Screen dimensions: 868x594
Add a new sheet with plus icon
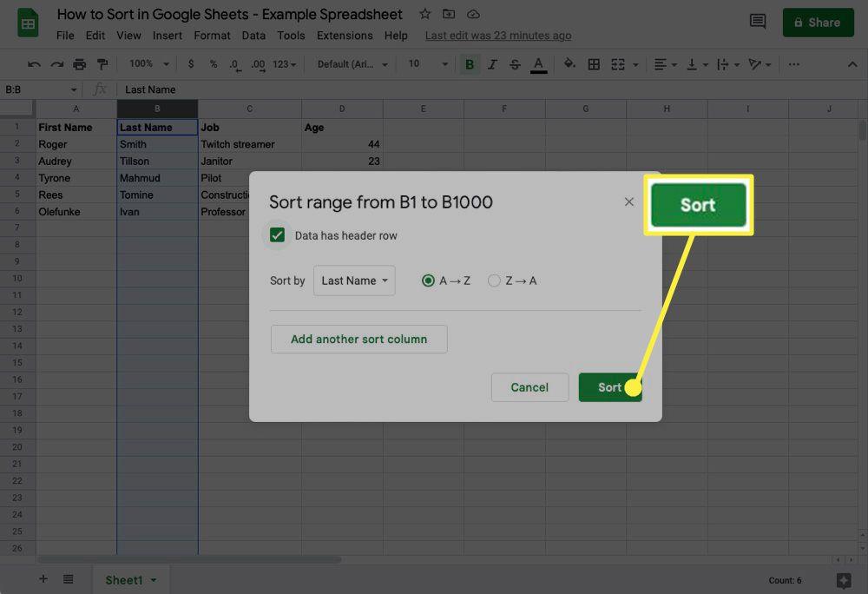(43, 579)
